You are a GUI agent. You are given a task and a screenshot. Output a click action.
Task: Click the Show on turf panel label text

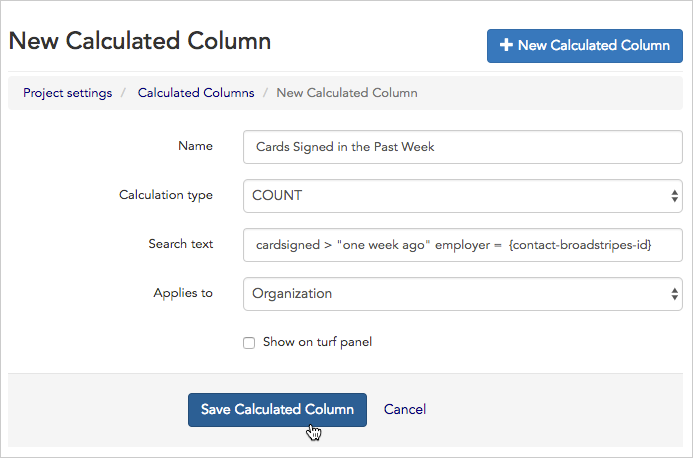point(317,342)
